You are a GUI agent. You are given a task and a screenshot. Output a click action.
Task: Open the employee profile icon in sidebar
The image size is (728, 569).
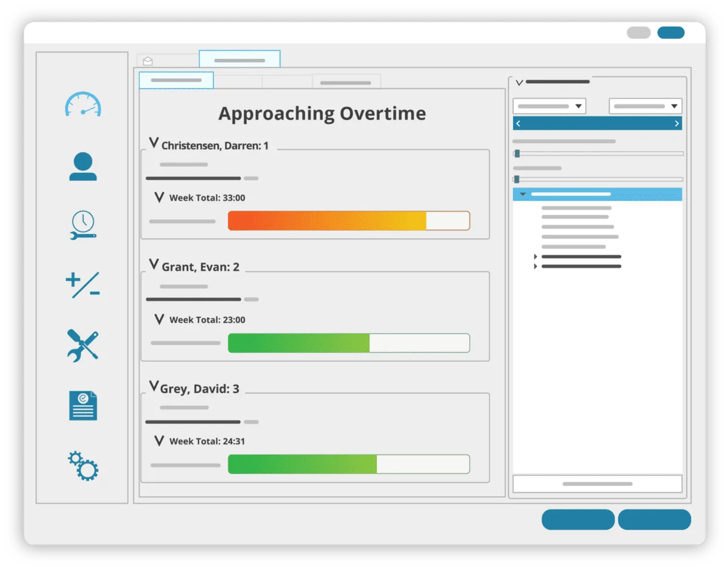(x=83, y=166)
